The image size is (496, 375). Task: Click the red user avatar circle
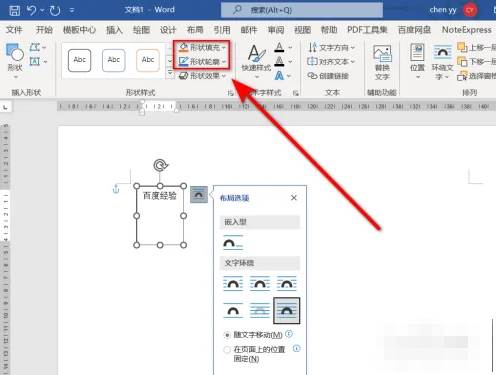tap(470, 10)
